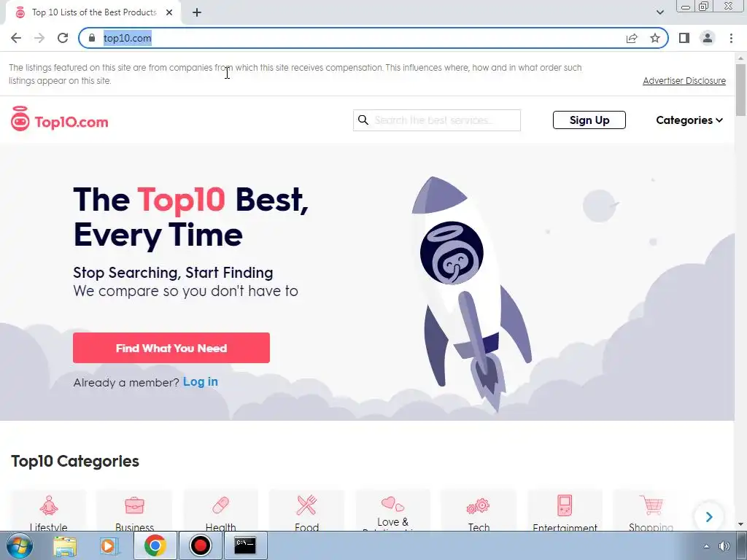
Task: Click the Sign Up button
Action: pyautogui.click(x=589, y=120)
